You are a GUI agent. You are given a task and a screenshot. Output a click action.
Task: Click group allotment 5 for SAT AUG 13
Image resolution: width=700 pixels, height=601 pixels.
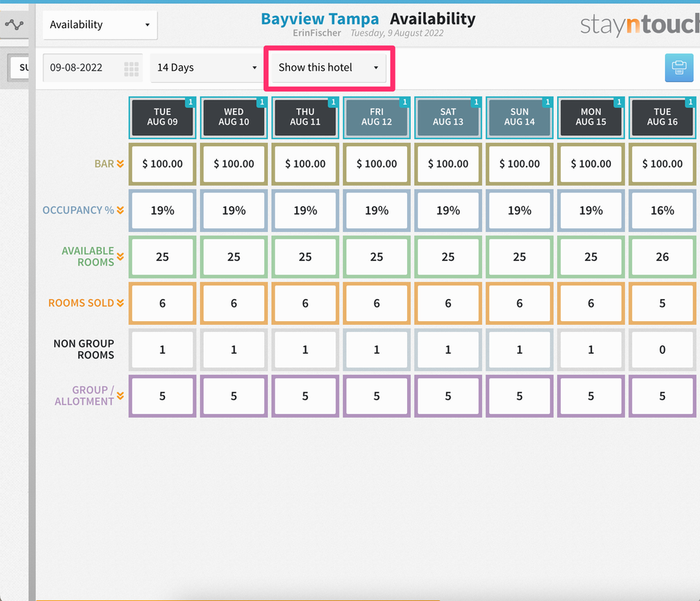pyautogui.click(x=448, y=396)
